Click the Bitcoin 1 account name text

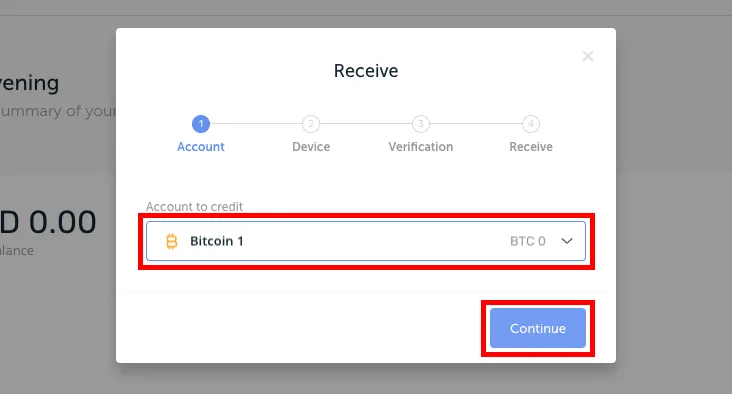(217, 241)
